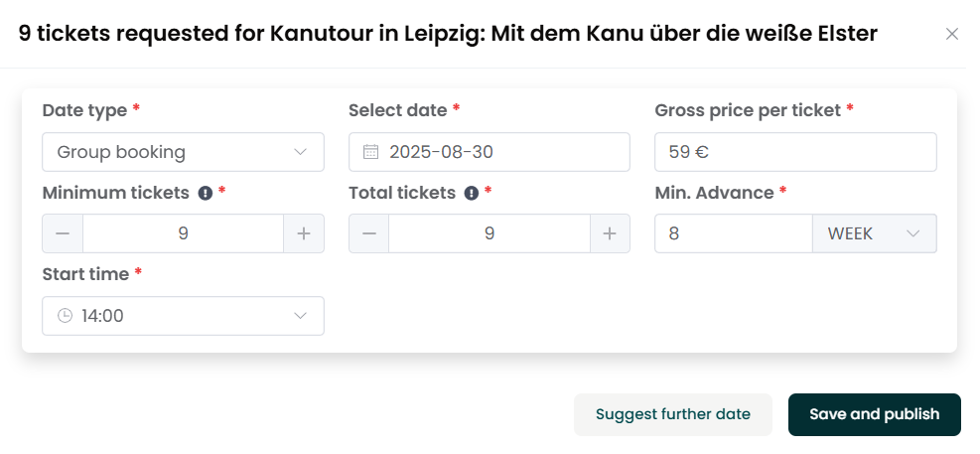Screen dimensions: 980x454
Task: Click the info icon beside Total tickets
Action: 472,194
